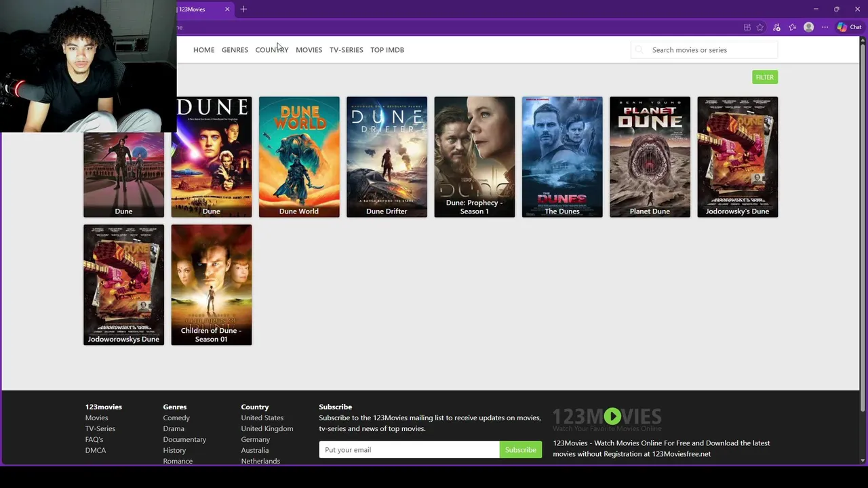Choose Australia country link
This screenshot has height=488, width=868.
tap(254, 450)
